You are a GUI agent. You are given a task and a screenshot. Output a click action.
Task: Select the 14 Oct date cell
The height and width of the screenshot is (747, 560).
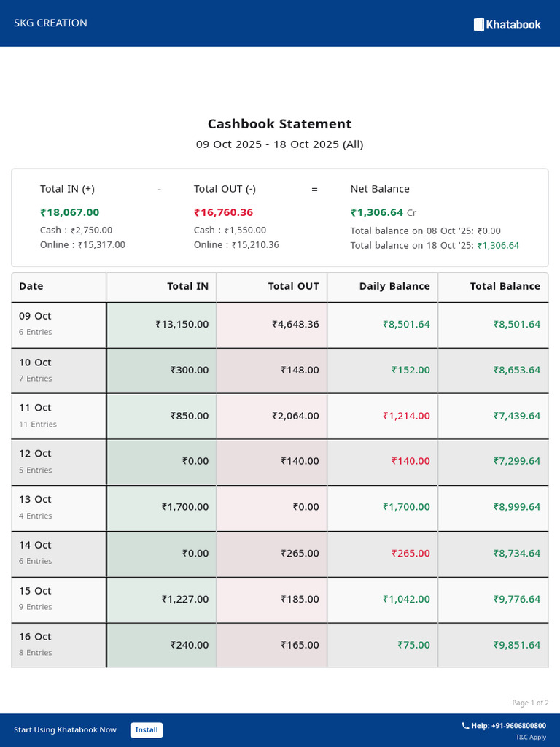click(x=58, y=554)
